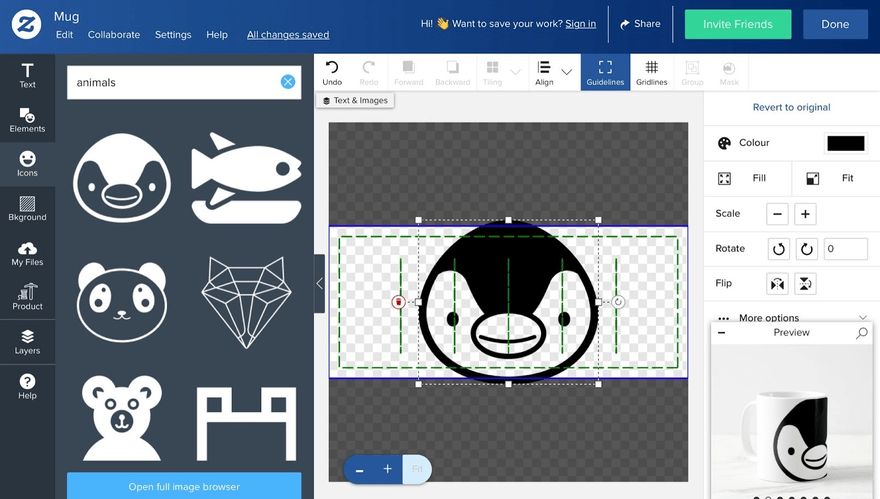Image resolution: width=880 pixels, height=499 pixels.
Task: Open the black Colour swatch
Action: [846, 143]
